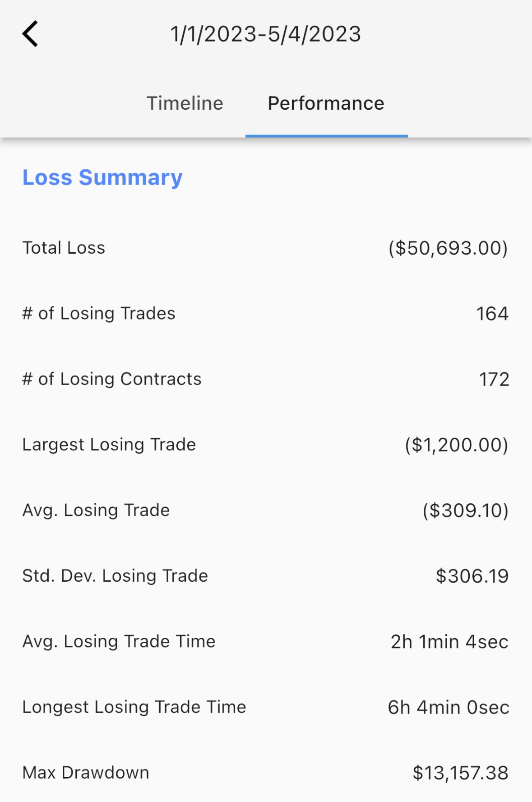Select the Avg. Losing Trade label

[96, 510]
